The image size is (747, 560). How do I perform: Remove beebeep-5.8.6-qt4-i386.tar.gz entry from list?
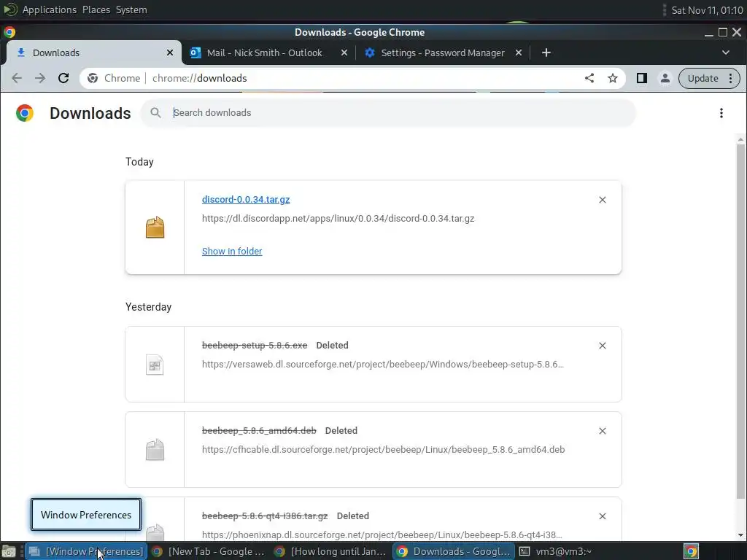[602, 516]
